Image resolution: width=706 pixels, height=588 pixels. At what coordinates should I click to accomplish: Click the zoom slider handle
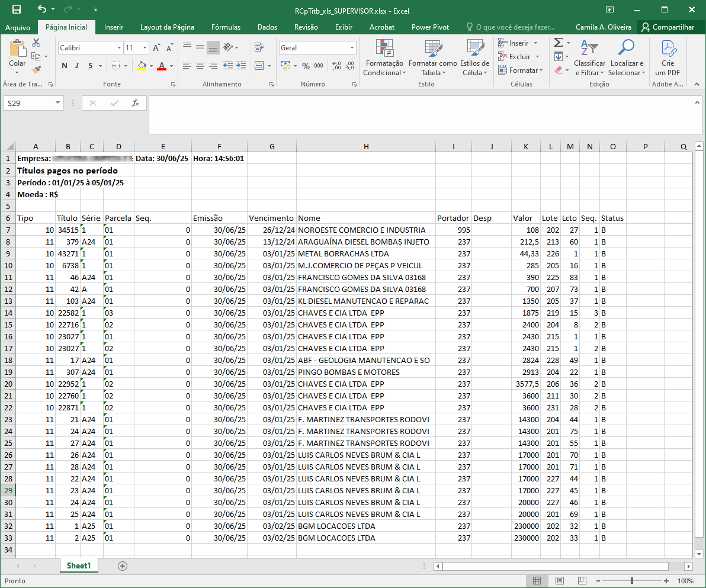[x=632, y=581]
